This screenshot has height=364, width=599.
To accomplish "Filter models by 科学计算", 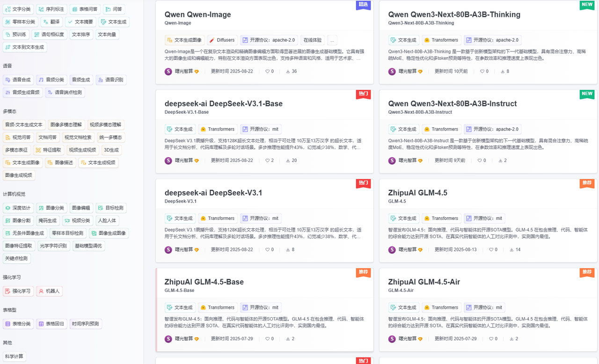I will tap(14, 357).
